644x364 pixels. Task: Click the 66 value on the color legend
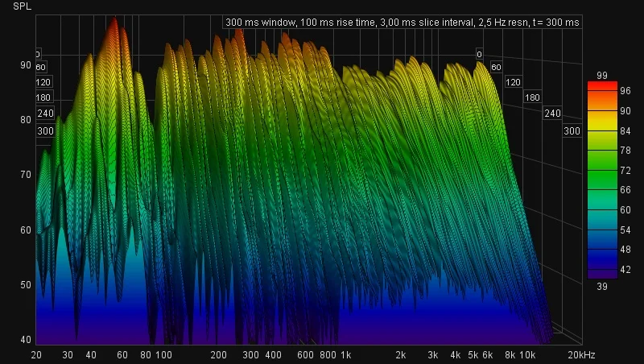625,190
